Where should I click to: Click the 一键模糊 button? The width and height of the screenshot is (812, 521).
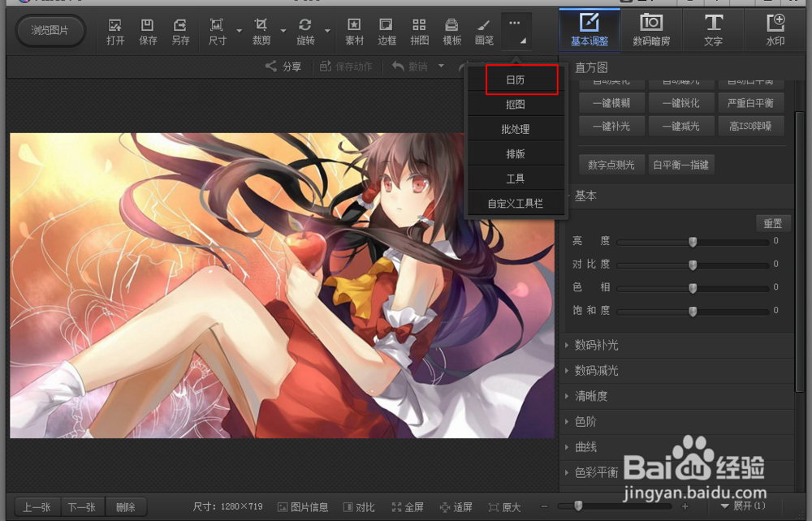(x=611, y=103)
